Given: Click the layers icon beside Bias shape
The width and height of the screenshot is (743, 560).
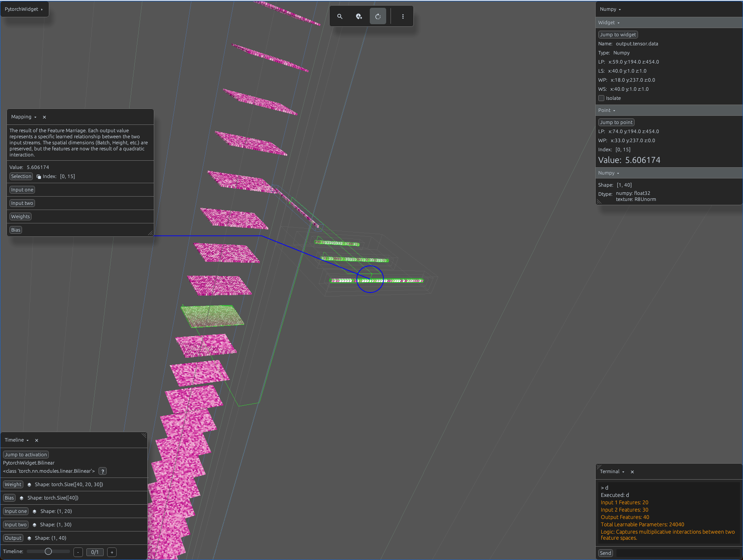Looking at the screenshot, I should (x=22, y=498).
